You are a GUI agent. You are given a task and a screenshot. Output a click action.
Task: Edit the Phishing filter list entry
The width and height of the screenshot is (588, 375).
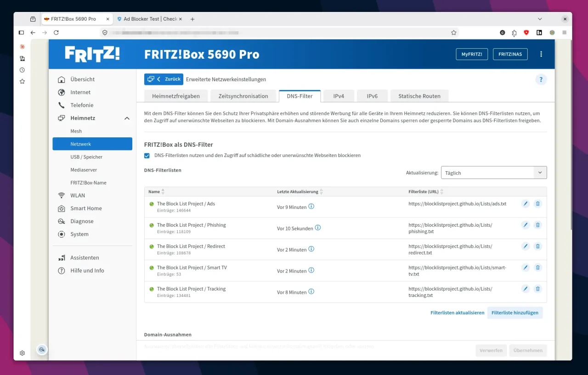[526, 225]
